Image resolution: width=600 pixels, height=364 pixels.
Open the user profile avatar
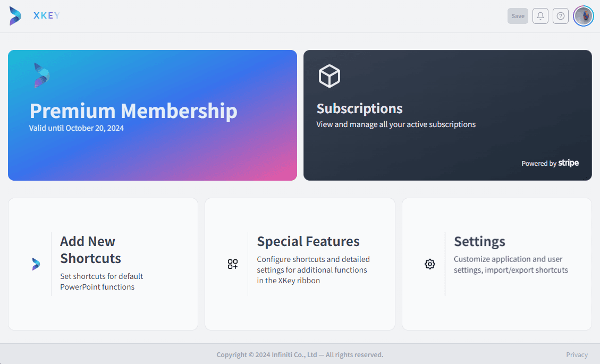pos(583,16)
